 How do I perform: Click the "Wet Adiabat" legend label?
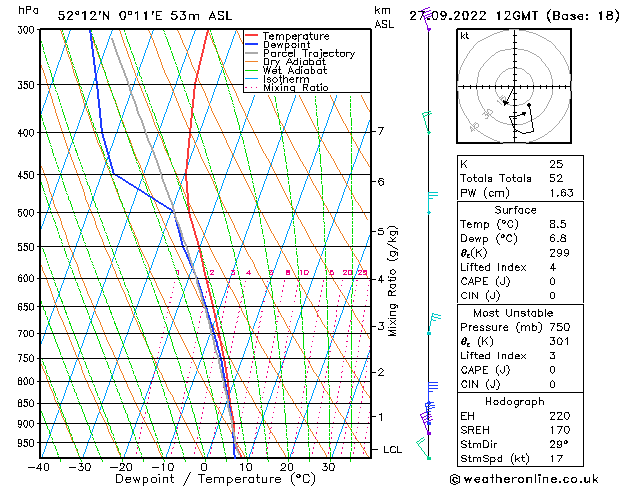295,70
